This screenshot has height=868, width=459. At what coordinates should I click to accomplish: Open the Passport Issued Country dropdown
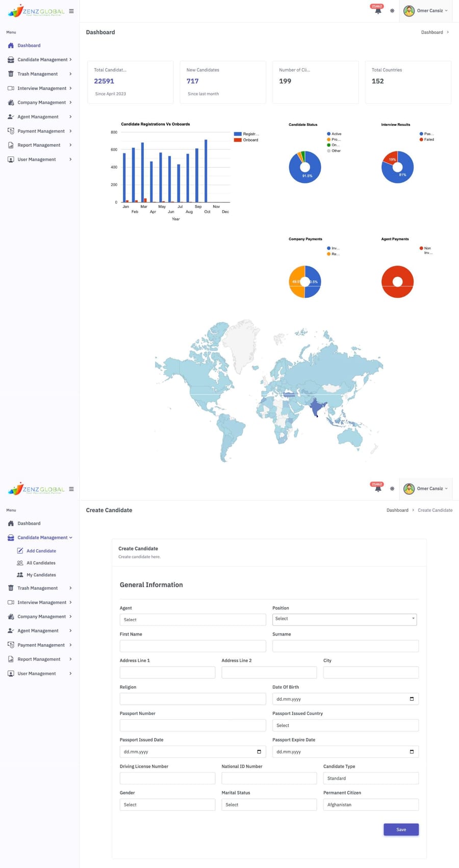pos(345,725)
